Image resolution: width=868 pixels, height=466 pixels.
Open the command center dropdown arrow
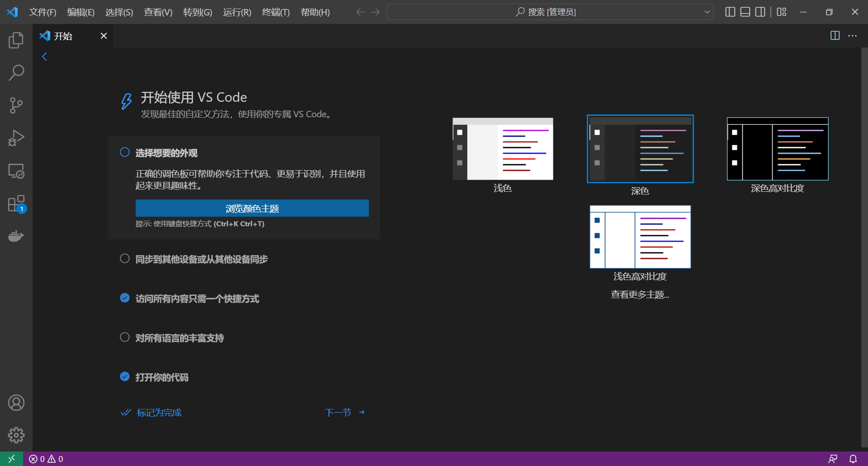click(707, 12)
